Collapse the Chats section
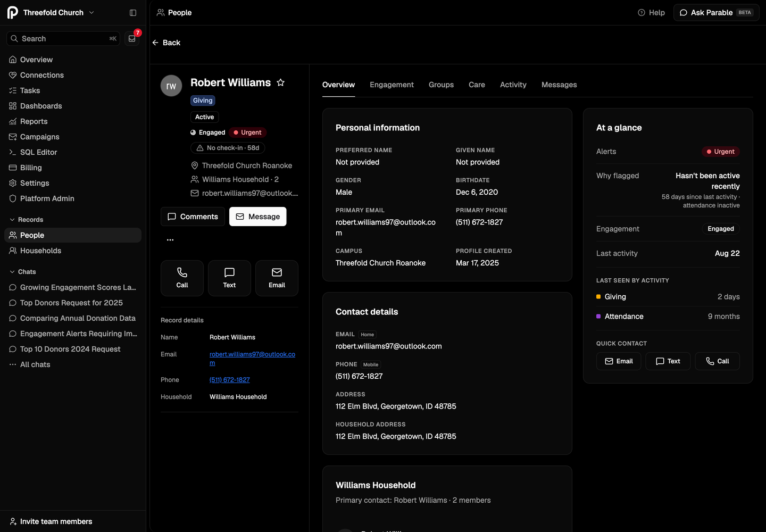 coord(22,272)
